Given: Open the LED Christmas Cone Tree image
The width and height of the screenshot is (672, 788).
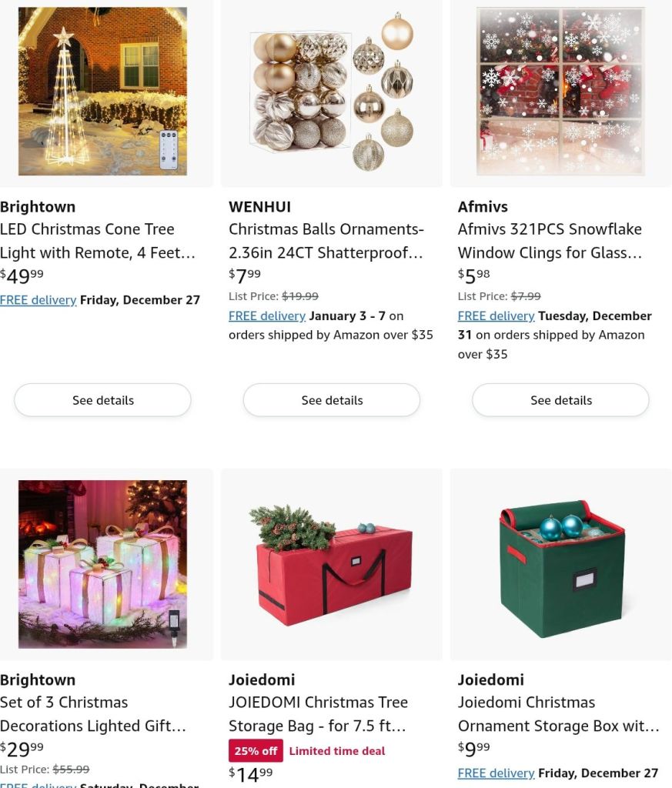Looking at the screenshot, I should point(102,91).
